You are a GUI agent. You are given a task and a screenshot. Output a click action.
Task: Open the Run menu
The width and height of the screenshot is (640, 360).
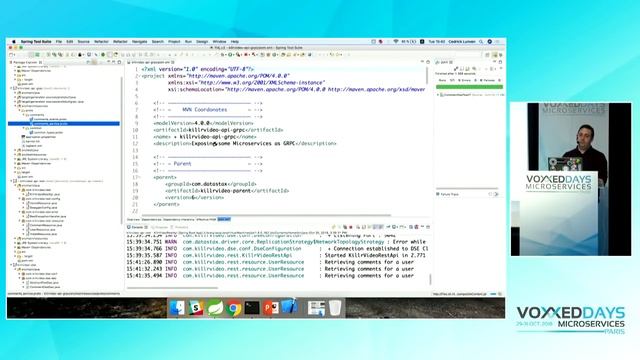pos(188,42)
